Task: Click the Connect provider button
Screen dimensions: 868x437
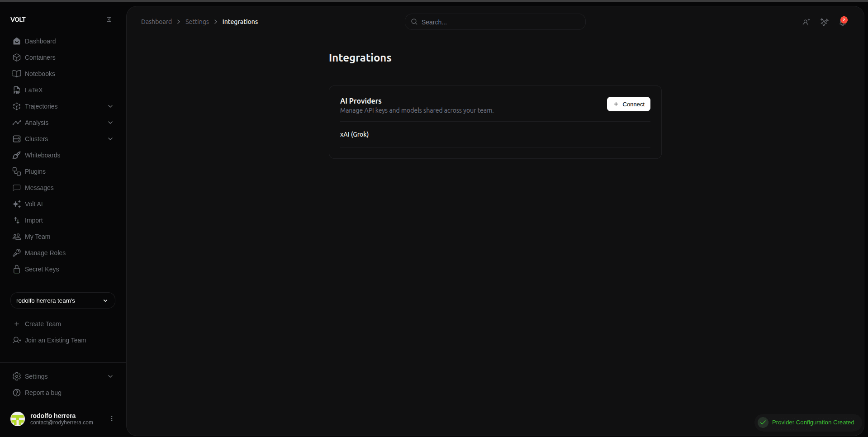Action: [x=628, y=104]
